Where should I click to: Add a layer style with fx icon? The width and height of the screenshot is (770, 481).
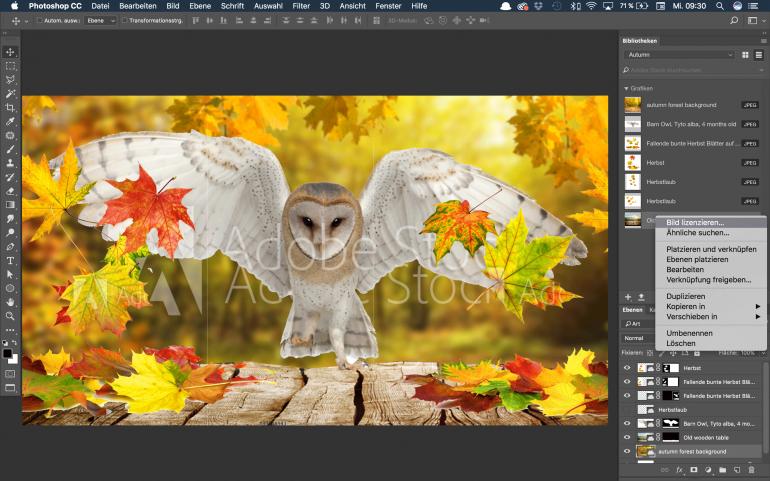[x=679, y=470]
